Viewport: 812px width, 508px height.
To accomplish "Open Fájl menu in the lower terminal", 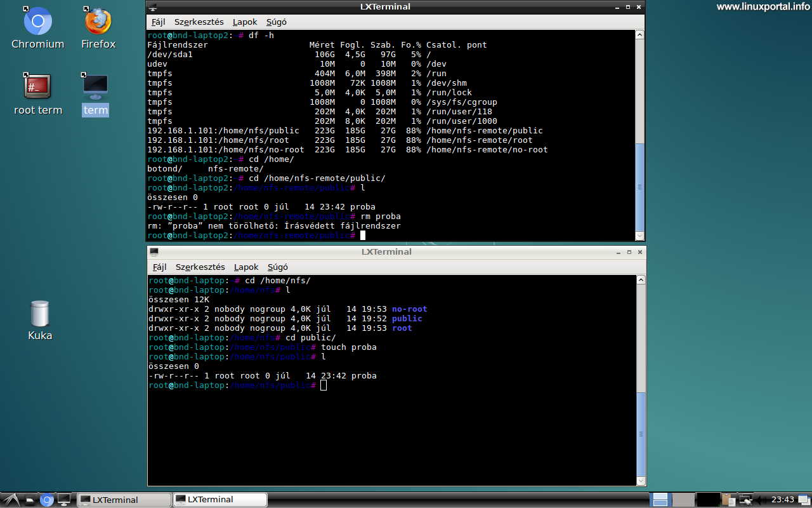I will click(x=159, y=267).
